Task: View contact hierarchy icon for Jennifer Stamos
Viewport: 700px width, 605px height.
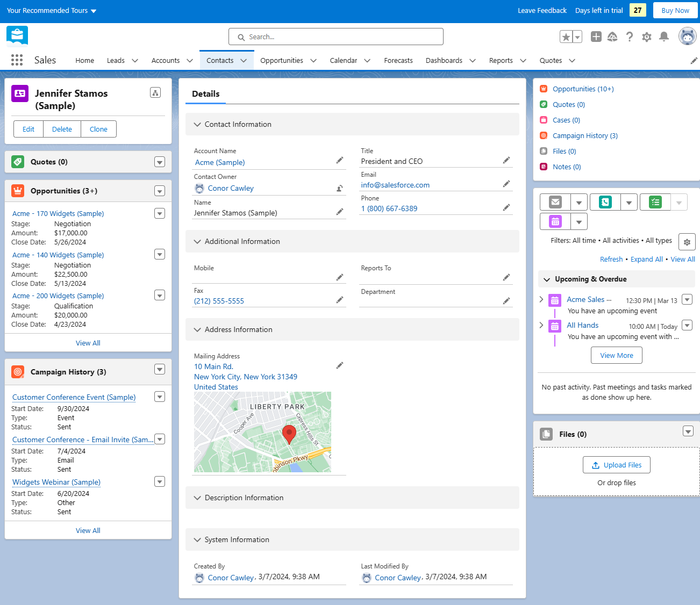Action: [155, 92]
